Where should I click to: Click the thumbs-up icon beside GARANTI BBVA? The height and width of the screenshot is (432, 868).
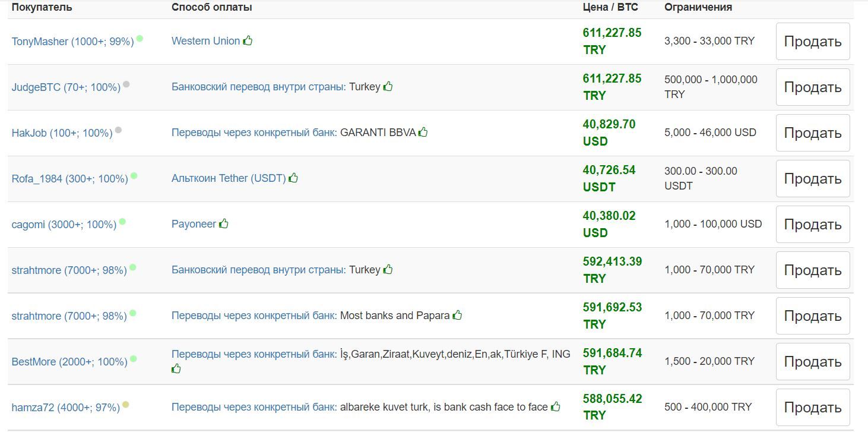coord(423,132)
